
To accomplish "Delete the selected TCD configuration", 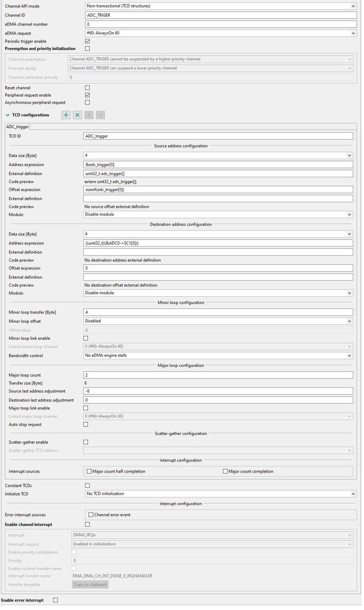I will click(77, 115).
